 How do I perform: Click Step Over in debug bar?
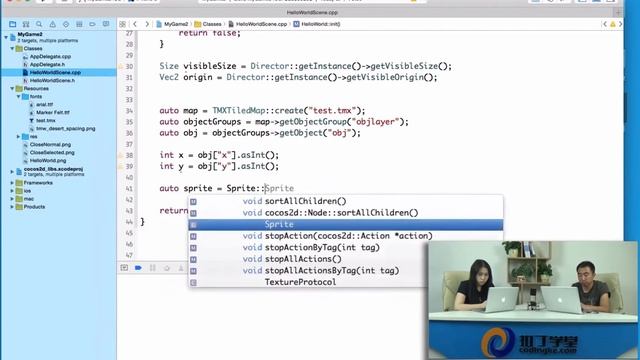(167, 268)
